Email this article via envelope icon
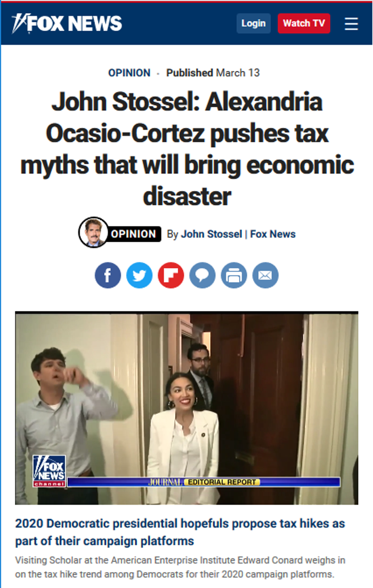The image size is (373, 588). pyautogui.click(x=265, y=275)
